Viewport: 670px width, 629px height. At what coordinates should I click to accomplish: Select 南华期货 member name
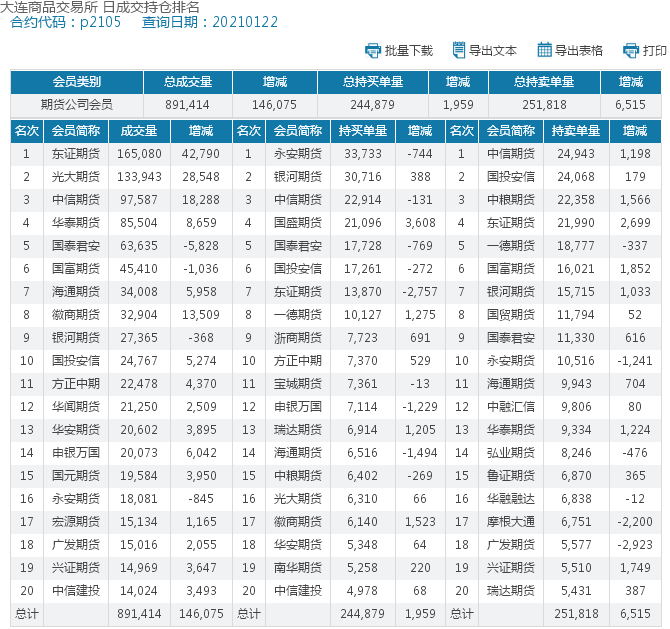(x=298, y=568)
